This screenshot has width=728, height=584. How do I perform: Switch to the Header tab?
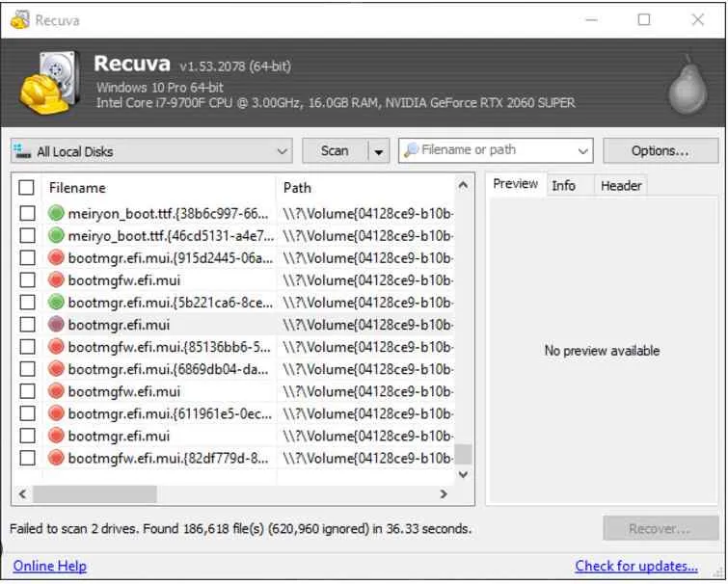(x=620, y=186)
